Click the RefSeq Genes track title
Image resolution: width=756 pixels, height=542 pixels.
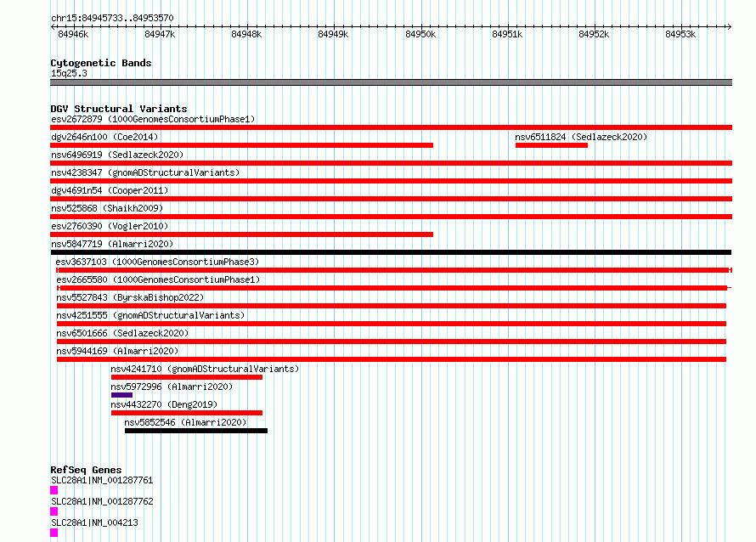click(86, 470)
